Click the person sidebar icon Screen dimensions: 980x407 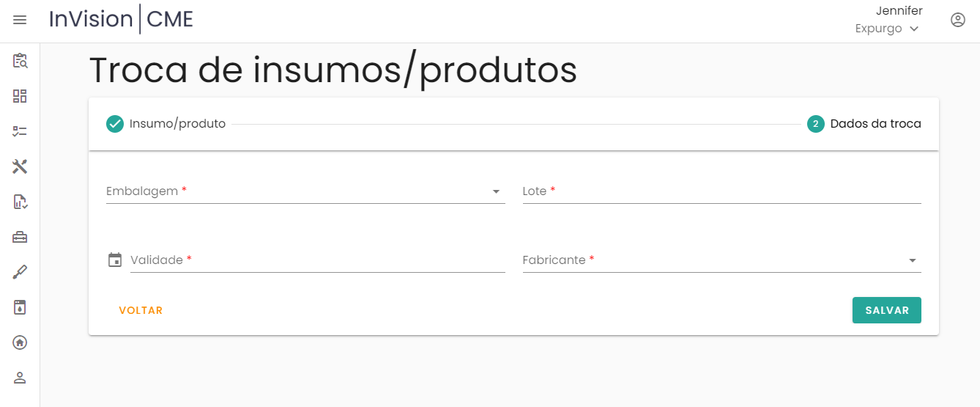pos(20,378)
